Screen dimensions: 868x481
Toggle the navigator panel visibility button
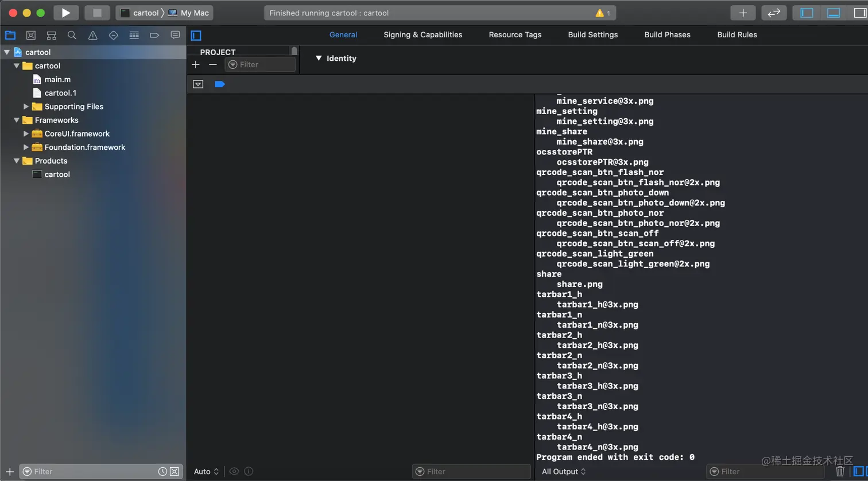pos(807,13)
